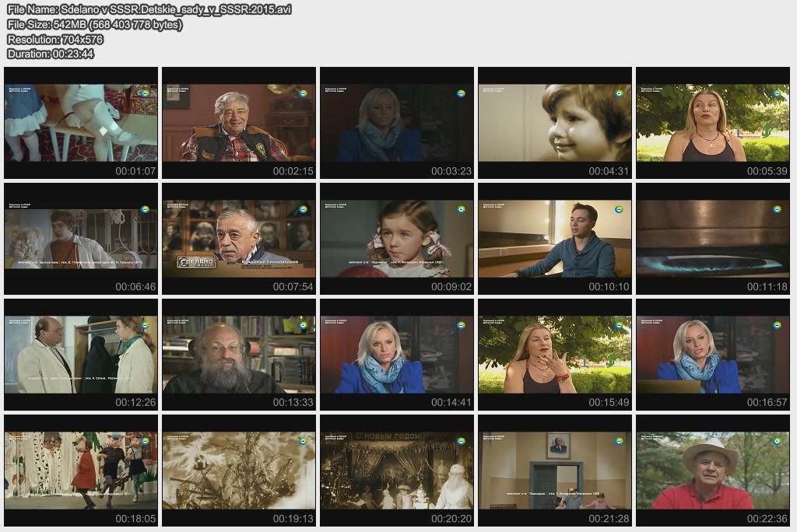Image resolution: width=797 pixels, height=532 pixels.
Task: Select the sepia child frame at 00:04:31
Action: point(554,122)
